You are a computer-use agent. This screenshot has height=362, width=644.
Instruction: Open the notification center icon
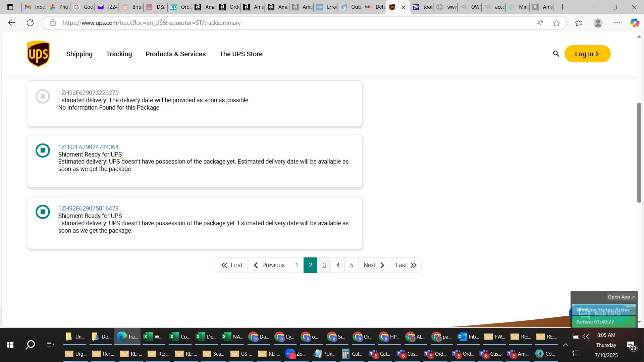[x=632, y=346]
